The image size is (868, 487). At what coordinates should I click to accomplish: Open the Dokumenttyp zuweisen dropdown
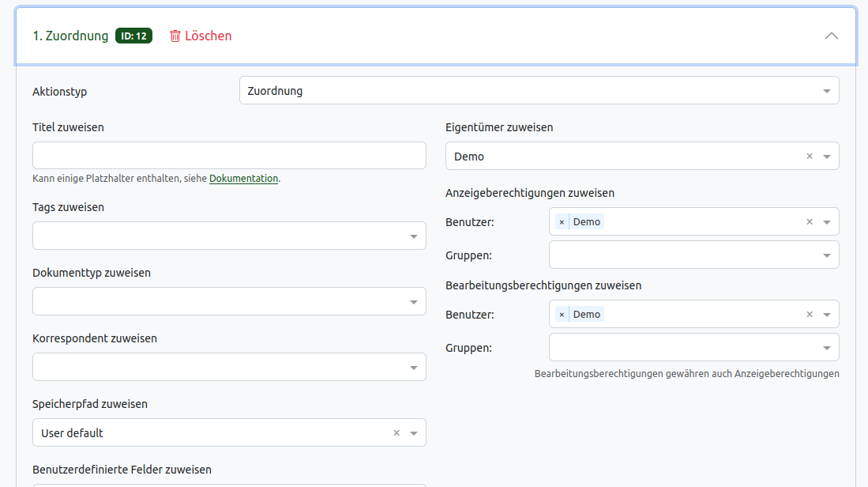pyautogui.click(x=412, y=301)
